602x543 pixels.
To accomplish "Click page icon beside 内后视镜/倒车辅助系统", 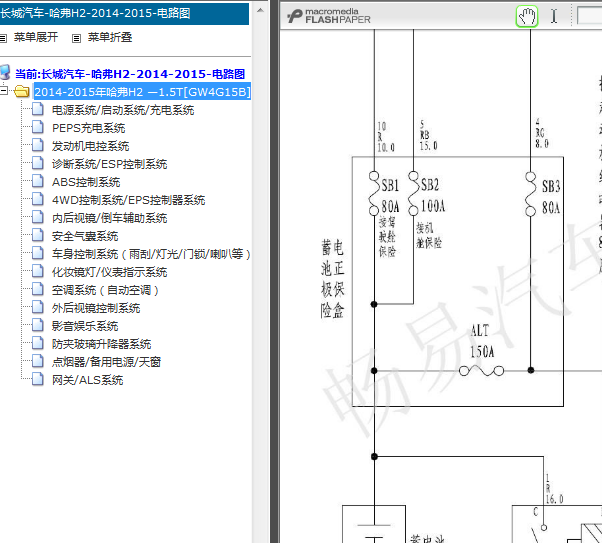I will (x=38, y=217).
